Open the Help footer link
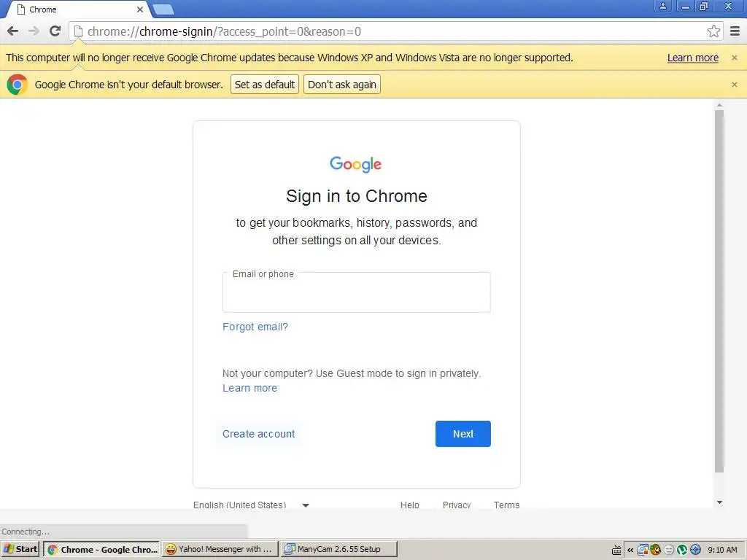The height and width of the screenshot is (560, 747). (x=410, y=505)
